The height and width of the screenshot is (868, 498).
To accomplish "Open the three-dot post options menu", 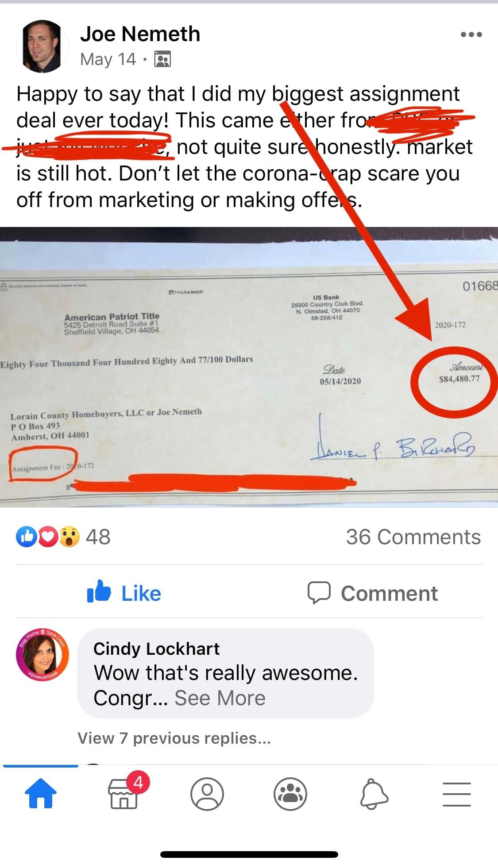I will (x=471, y=35).
